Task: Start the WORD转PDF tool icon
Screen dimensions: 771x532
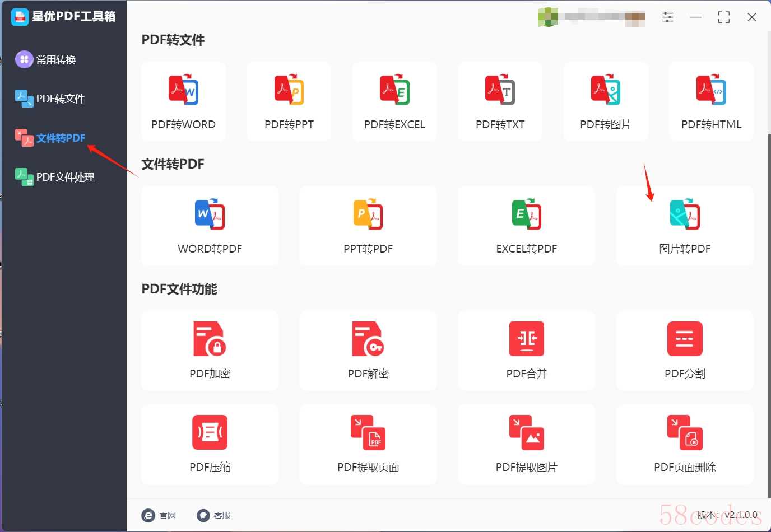Action: [x=210, y=214]
